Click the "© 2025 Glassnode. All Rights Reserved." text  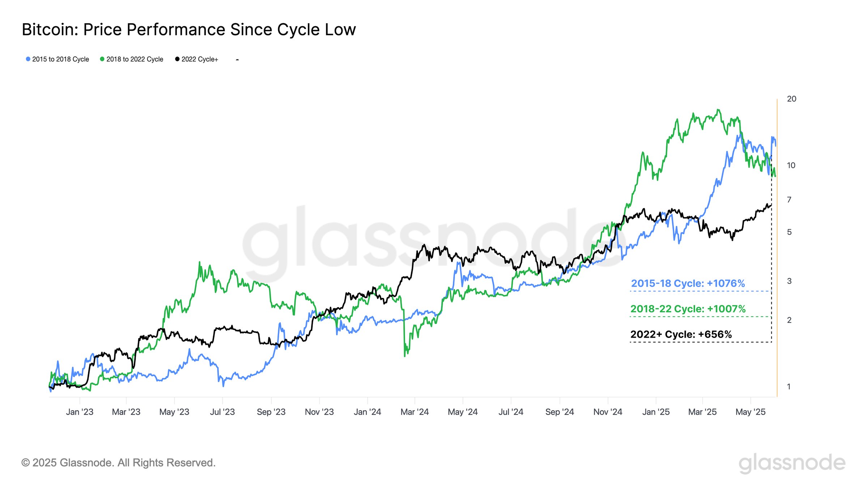(119, 463)
